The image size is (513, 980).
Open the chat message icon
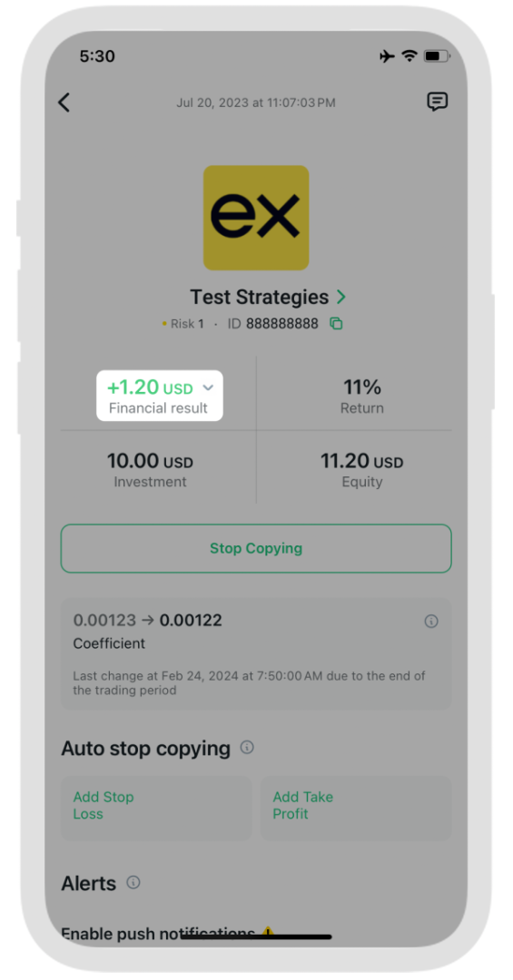pos(438,102)
